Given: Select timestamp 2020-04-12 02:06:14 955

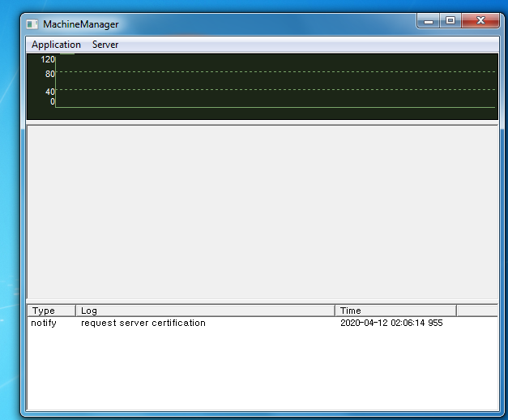Looking at the screenshot, I should pyautogui.click(x=391, y=323).
